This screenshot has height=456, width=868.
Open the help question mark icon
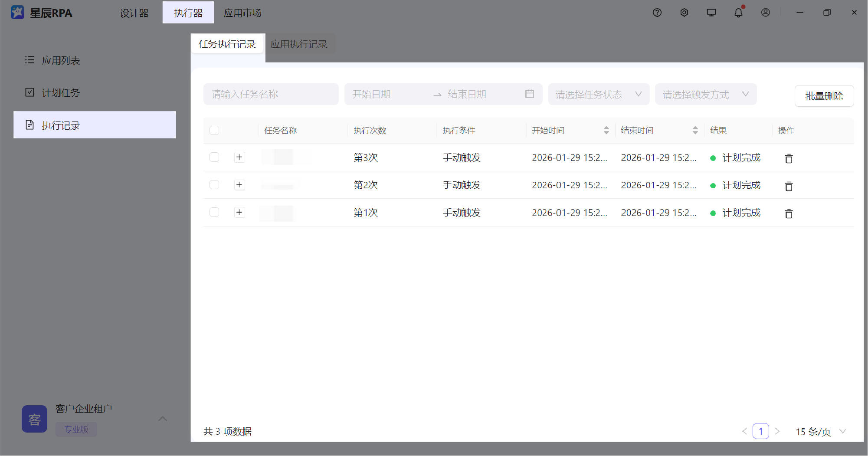point(657,13)
